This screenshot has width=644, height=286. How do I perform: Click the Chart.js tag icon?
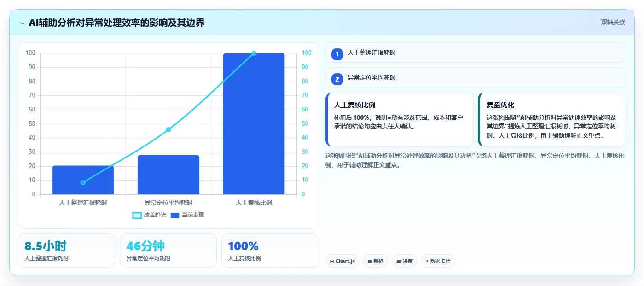pyautogui.click(x=332, y=261)
